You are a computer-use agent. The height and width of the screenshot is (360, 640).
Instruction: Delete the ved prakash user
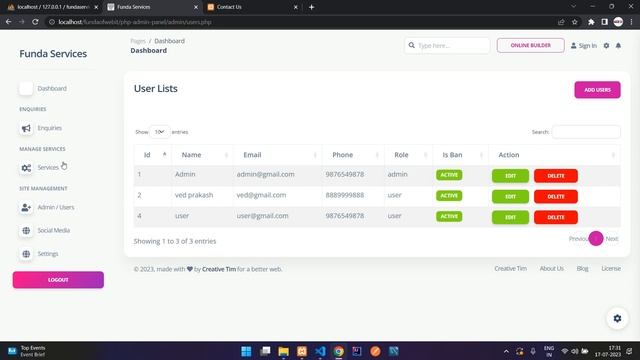point(556,197)
